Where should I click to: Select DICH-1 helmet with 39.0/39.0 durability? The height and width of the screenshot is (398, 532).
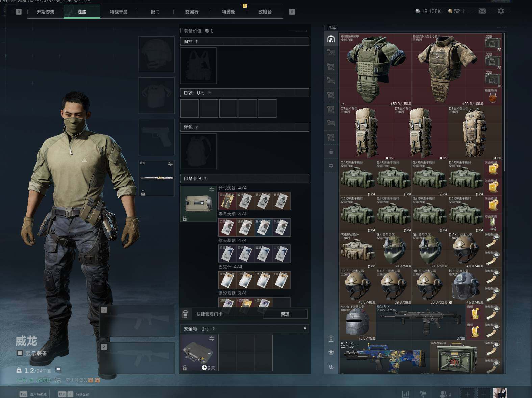(x=394, y=286)
